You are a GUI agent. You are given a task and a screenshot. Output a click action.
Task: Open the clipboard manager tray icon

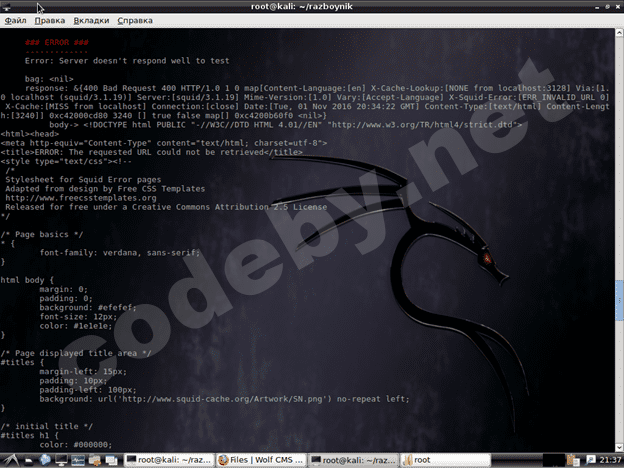click(573, 460)
